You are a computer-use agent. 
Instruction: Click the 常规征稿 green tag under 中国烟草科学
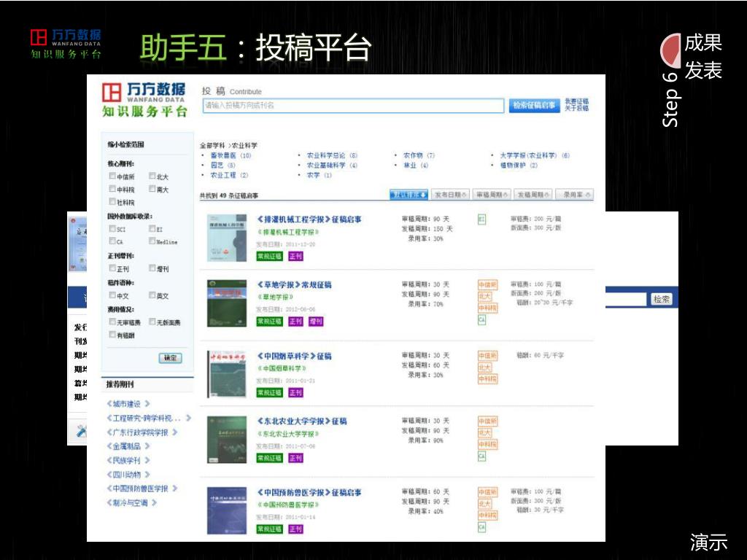[270, 392]
